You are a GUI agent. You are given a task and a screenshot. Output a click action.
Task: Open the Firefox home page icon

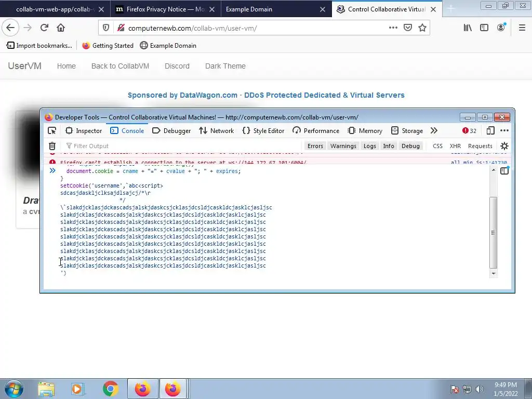point(61,28)
